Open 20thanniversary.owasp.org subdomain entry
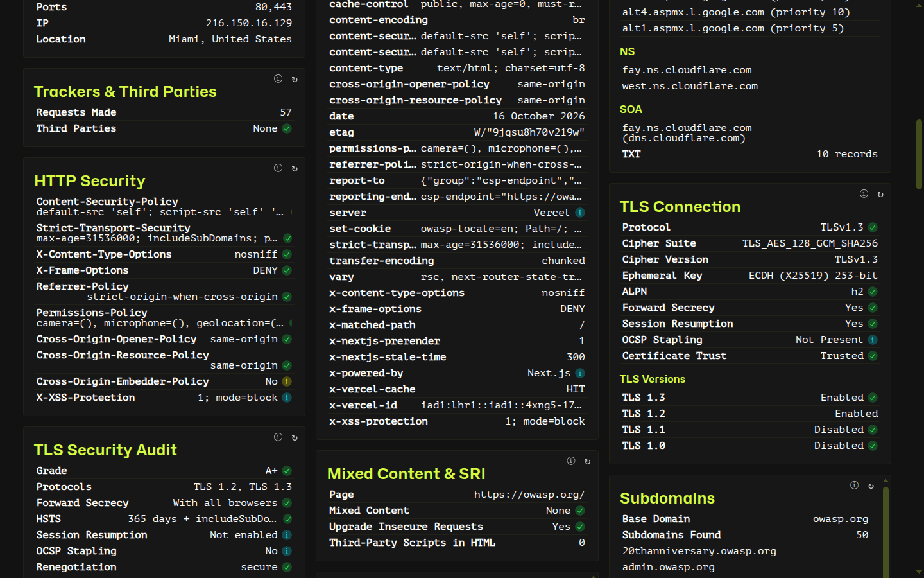The height and width of the screenshot is (578, 924). (699, 551)
